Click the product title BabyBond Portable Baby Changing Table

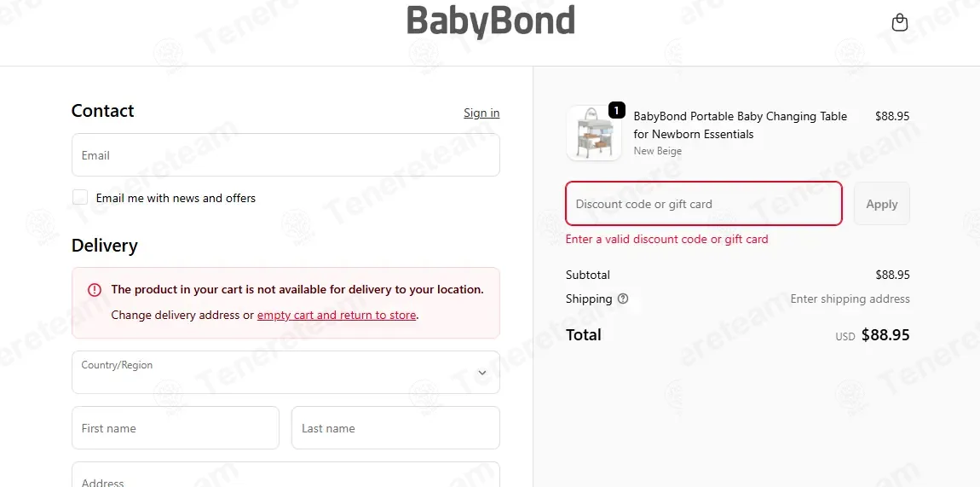(x=740, y=125)
